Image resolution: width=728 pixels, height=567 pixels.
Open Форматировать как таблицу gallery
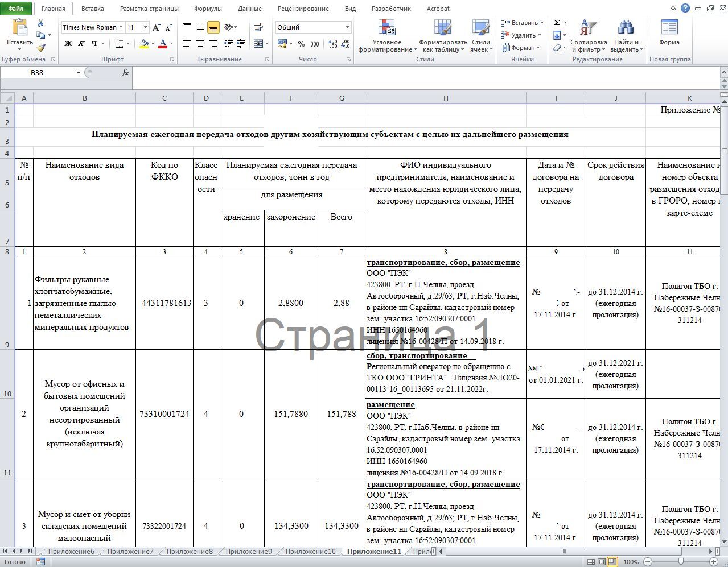(x=442, y=36)
